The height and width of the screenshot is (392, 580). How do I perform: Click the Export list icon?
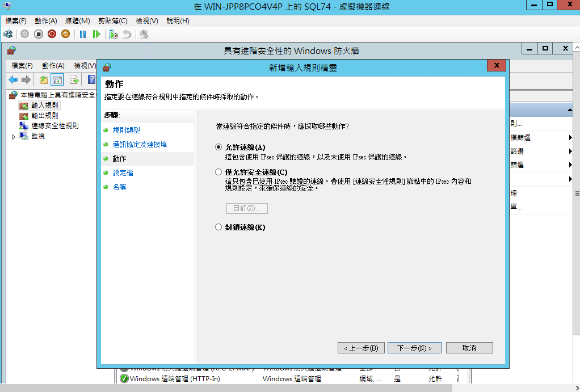pos(74,79)
